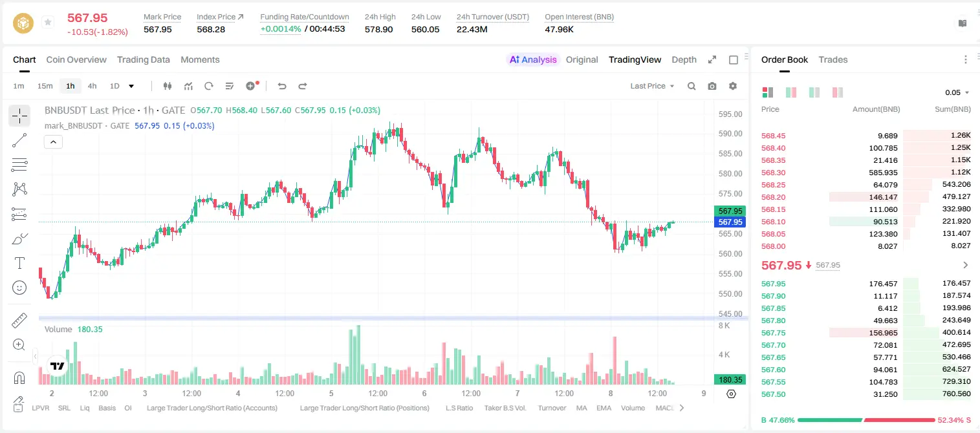This screenshot has height=433, width=980.
Task: Click the AI Analysis button
Action: (x=532, y=59)
